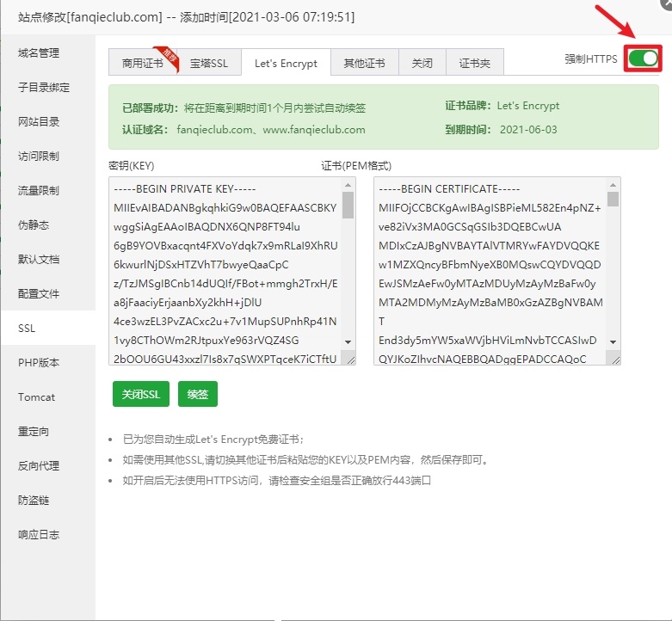Open 流量限制 in the sidebar
The image size is (672, 621).
pyautogui.click(x=48, y=191)
